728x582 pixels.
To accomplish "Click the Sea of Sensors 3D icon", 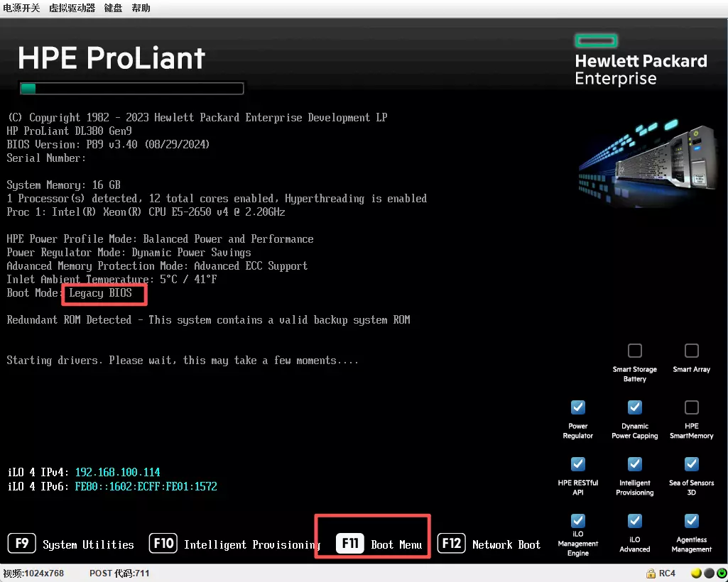I will [691, 463].
